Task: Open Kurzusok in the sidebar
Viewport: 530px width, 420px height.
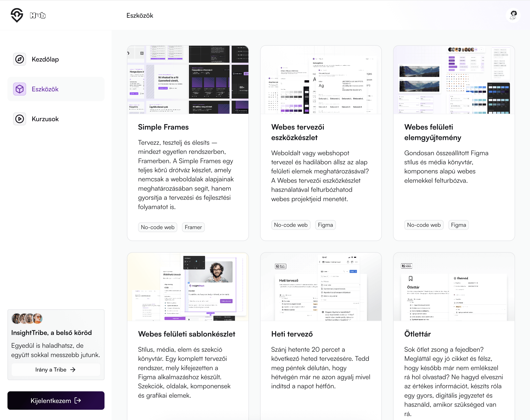Action: [x=56, y=119]
